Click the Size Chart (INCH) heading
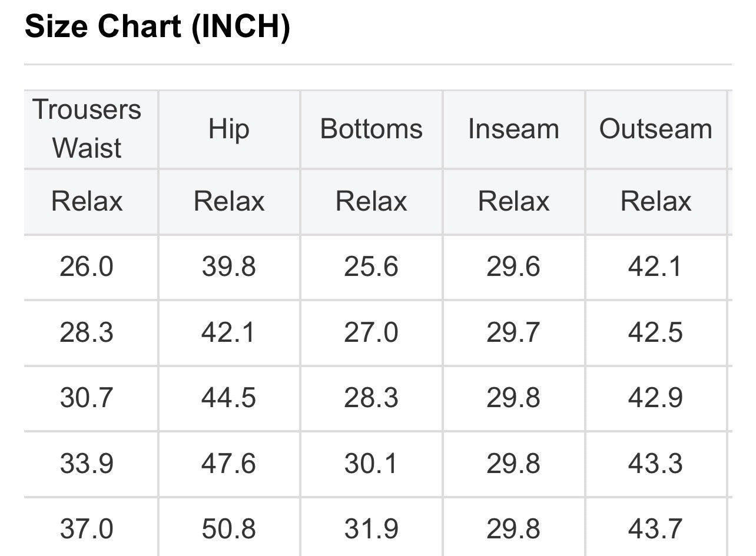 [157, 28]
